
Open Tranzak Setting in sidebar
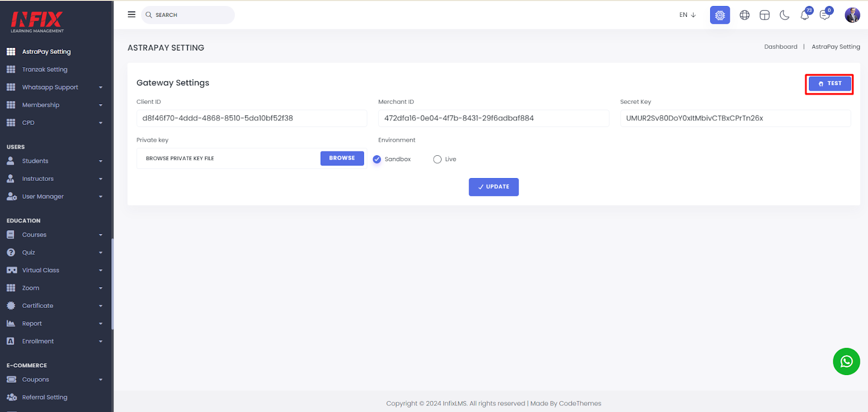pos(44,69)
